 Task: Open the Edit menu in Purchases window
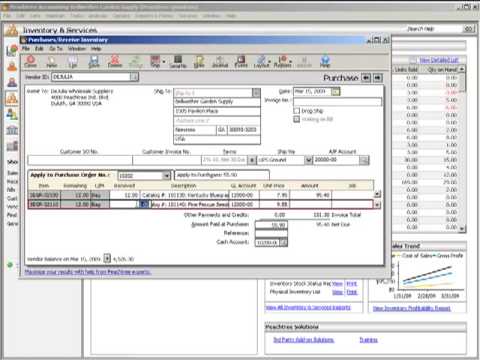point(39,49)
